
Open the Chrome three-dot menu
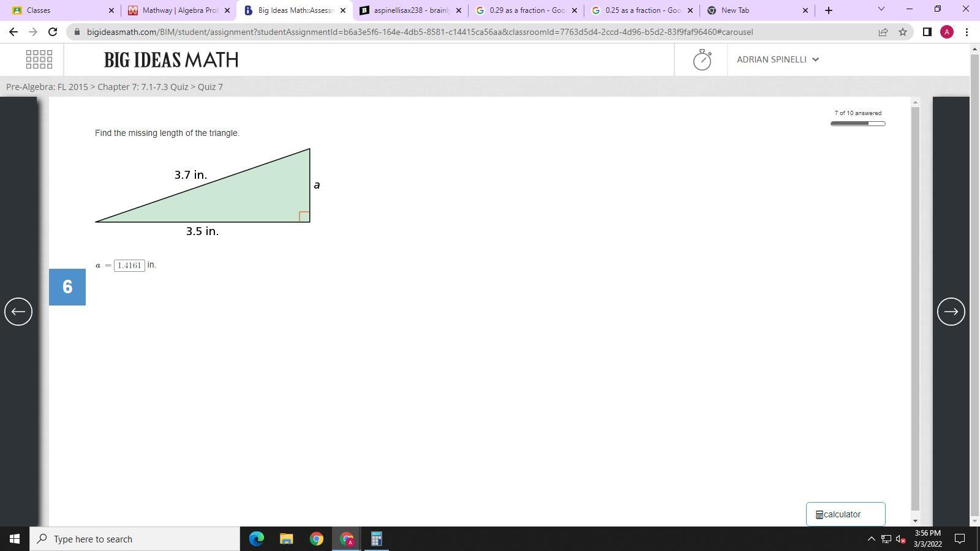[x=967, y=32]
